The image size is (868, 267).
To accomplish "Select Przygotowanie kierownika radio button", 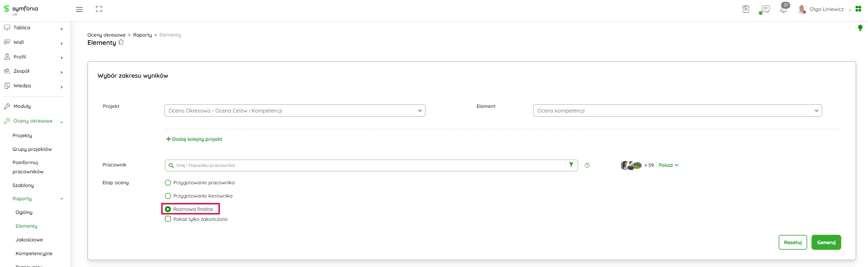I will [x=168, y=196].
